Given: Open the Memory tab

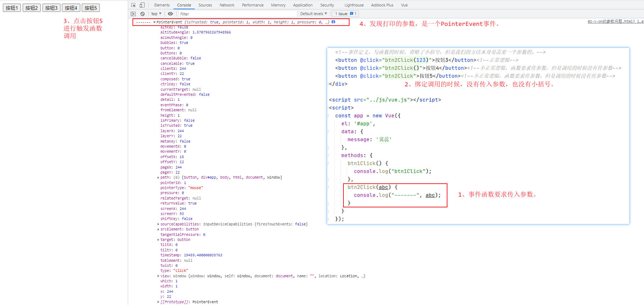Looking at the screenshot, I should pyautogui.click(x=278, y=5).
